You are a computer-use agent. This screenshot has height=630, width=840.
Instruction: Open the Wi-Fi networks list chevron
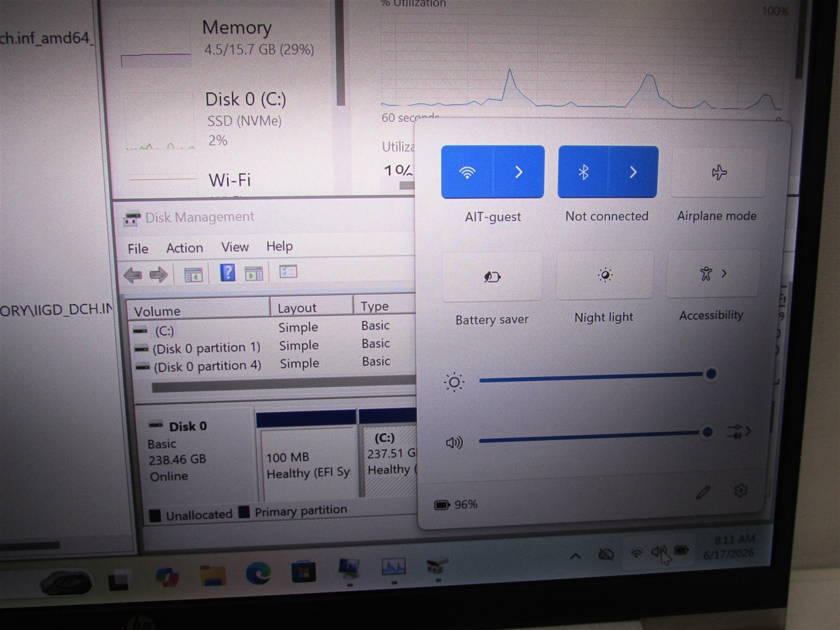tap(519, 172)
